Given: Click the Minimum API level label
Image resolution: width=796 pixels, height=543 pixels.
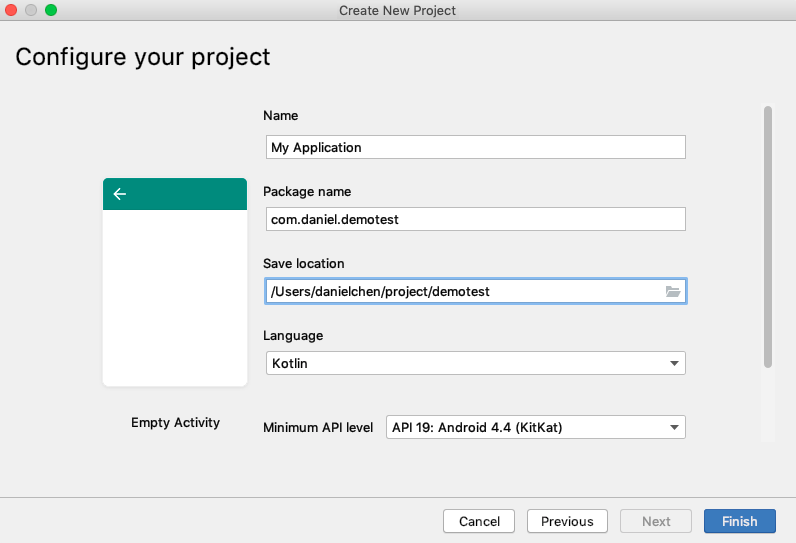Looking at the screenshot, I should [x=318, y=427].
